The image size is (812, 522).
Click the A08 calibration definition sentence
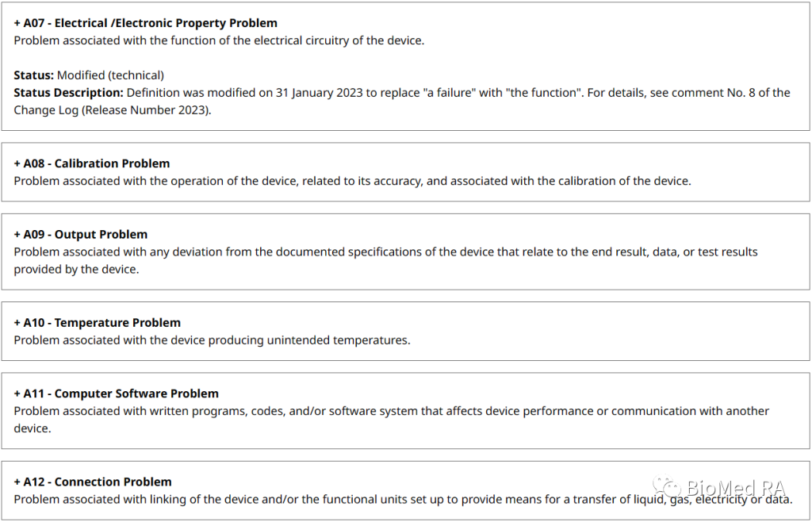point(352,181)
